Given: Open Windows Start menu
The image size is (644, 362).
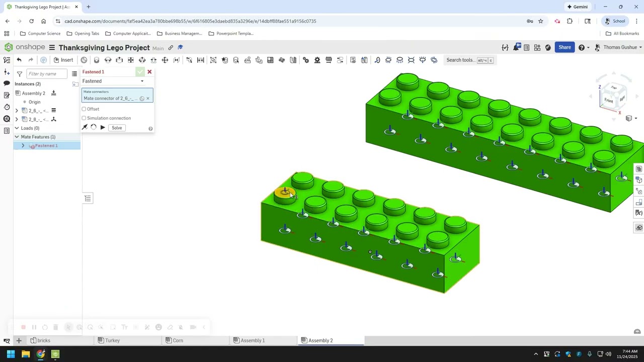Looking at the screenshot, I should point(11,354).
